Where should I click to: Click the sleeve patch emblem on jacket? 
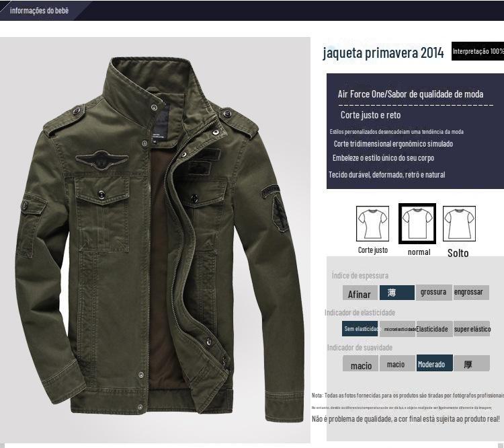point(276,208)
